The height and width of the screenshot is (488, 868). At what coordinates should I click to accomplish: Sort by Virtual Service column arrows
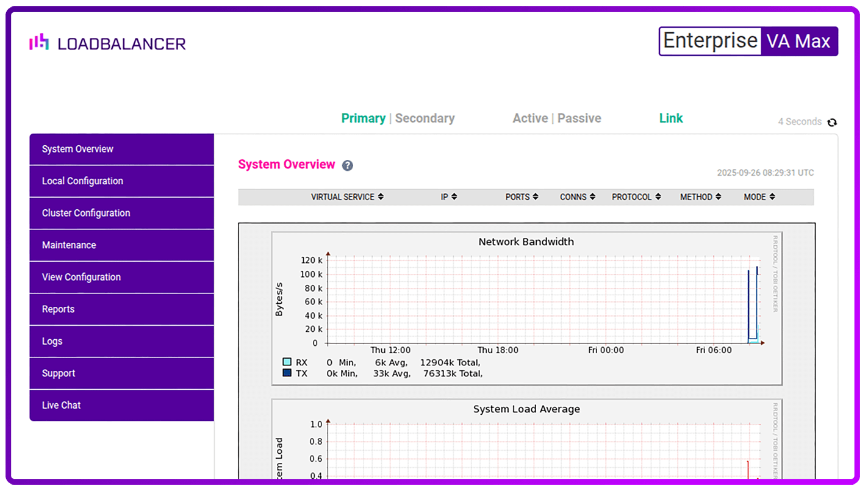click(381, 197)
